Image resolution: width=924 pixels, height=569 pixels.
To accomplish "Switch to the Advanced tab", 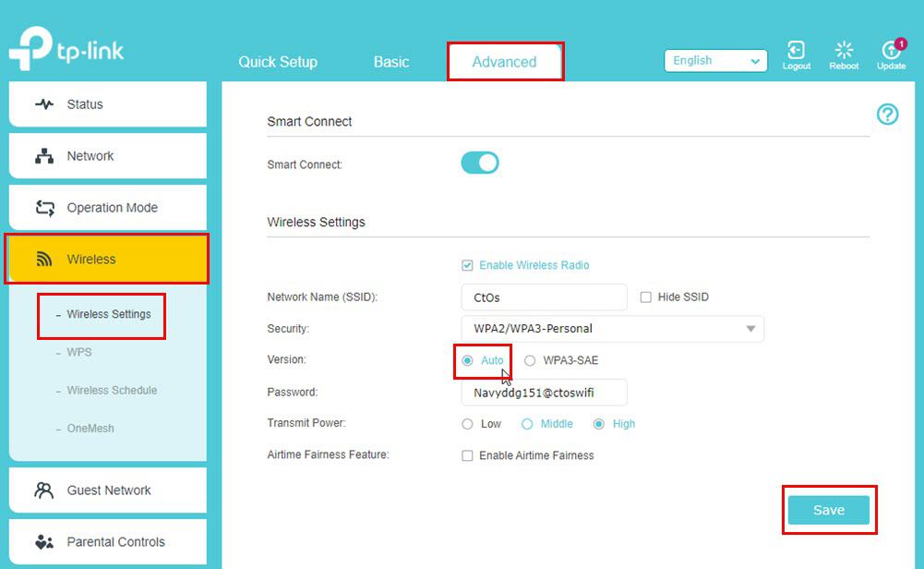I will (504, 62).
